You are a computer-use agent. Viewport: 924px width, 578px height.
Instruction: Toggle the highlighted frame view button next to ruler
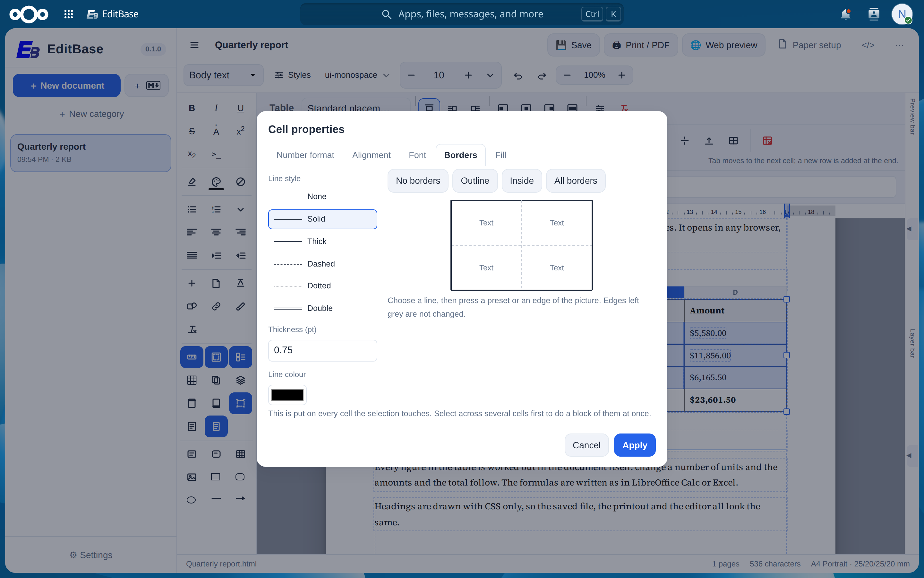click(216, 357)
